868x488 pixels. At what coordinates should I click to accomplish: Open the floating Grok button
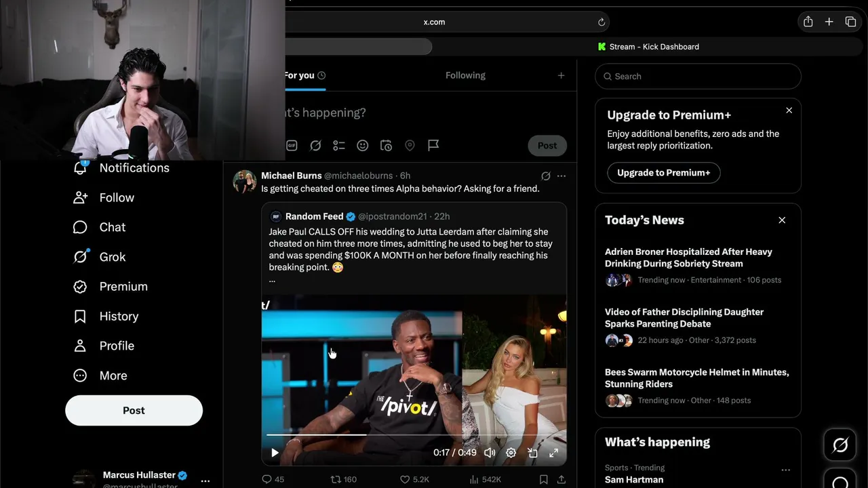pyautogui.click(x=840, y=445)
